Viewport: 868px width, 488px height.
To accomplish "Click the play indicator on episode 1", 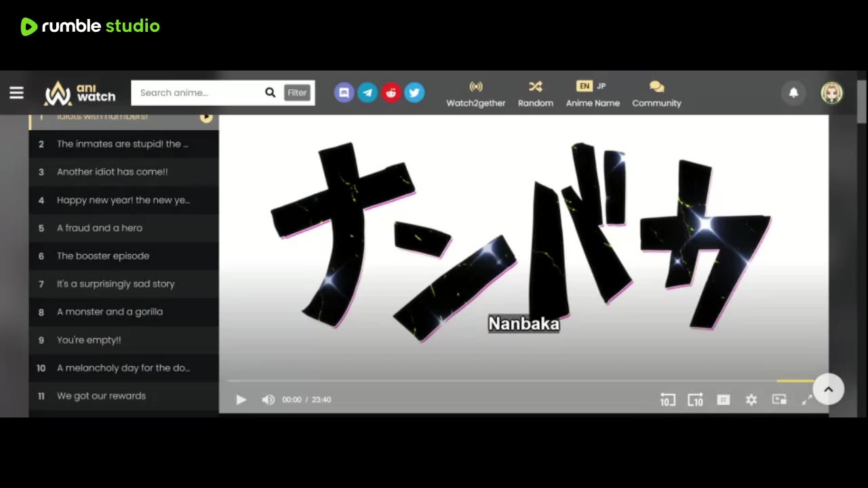I will pyautogui.click(x=206, y=117).
